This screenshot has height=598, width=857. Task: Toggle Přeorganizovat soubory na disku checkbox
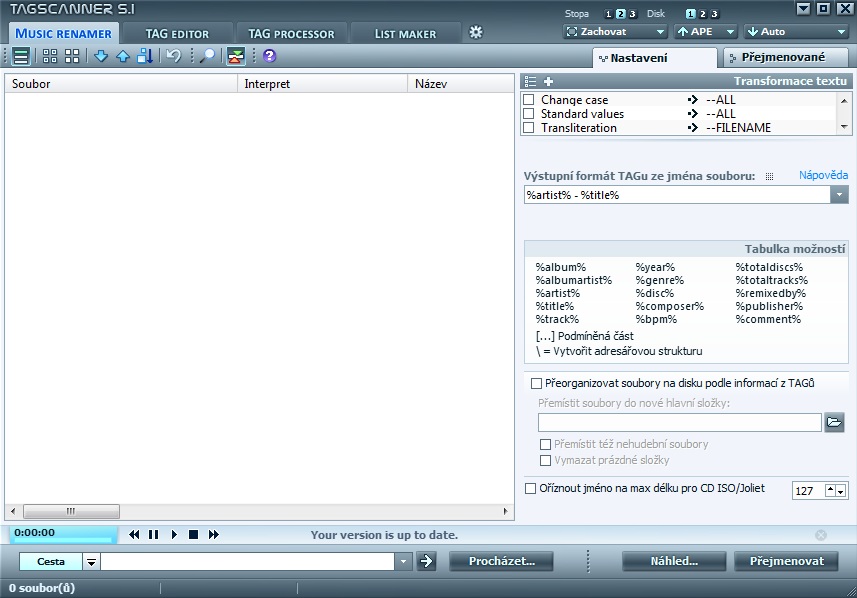(536, 383)
